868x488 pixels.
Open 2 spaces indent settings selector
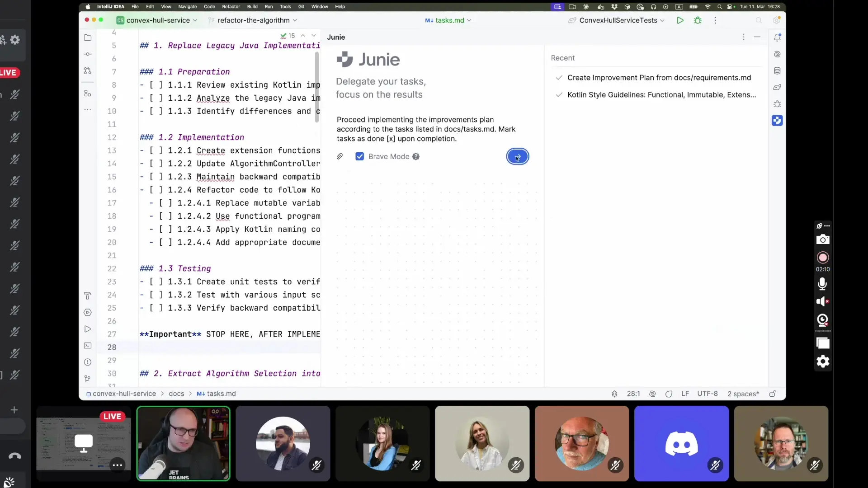(743, 394)
